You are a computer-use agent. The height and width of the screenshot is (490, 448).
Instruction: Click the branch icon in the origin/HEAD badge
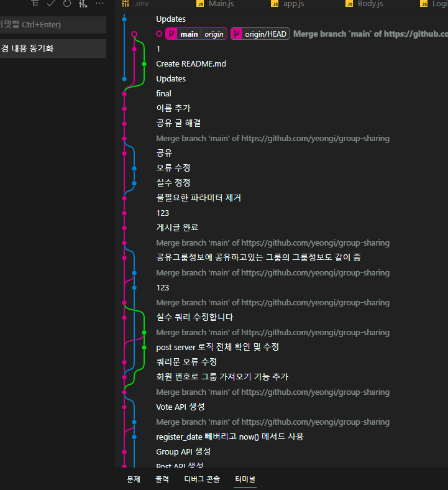click(237, 34)
